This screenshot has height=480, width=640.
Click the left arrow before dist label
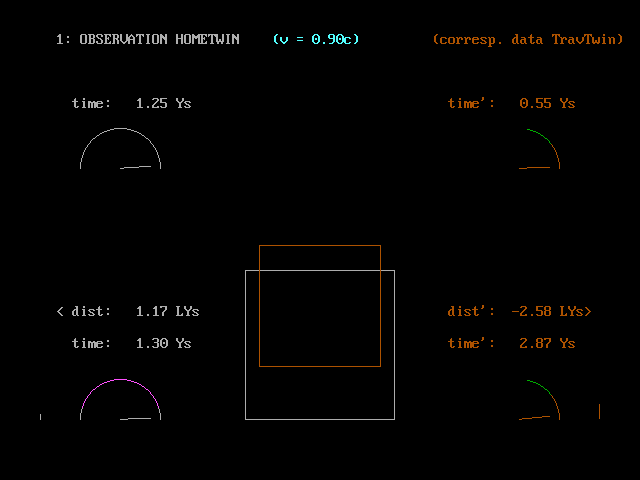(60, 311)
